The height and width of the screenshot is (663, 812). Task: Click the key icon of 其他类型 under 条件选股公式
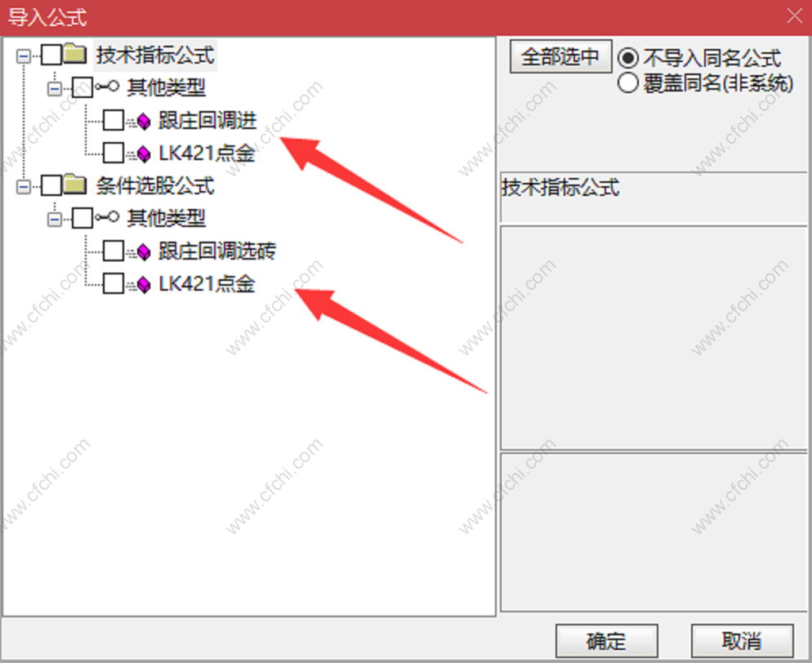(107, 216)
